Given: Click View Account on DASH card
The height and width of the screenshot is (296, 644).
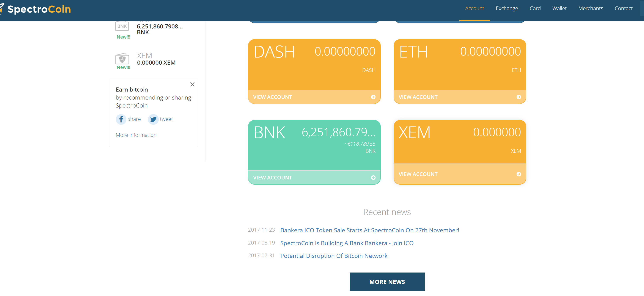Looking at the screenshot, I should pyautogui.click(x=272, y=97).
